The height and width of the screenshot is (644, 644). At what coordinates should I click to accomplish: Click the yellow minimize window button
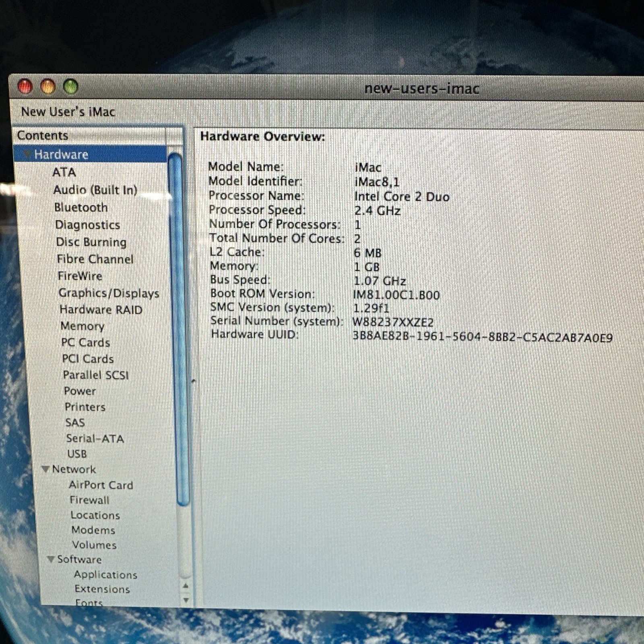pos(48,87)
